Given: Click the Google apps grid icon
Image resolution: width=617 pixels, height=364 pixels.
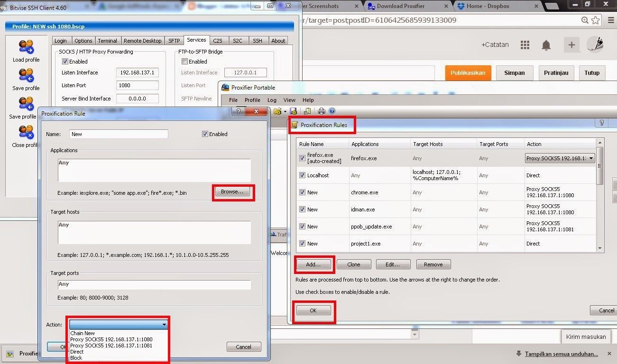Looking at the screenshot, I should [525, 45].
